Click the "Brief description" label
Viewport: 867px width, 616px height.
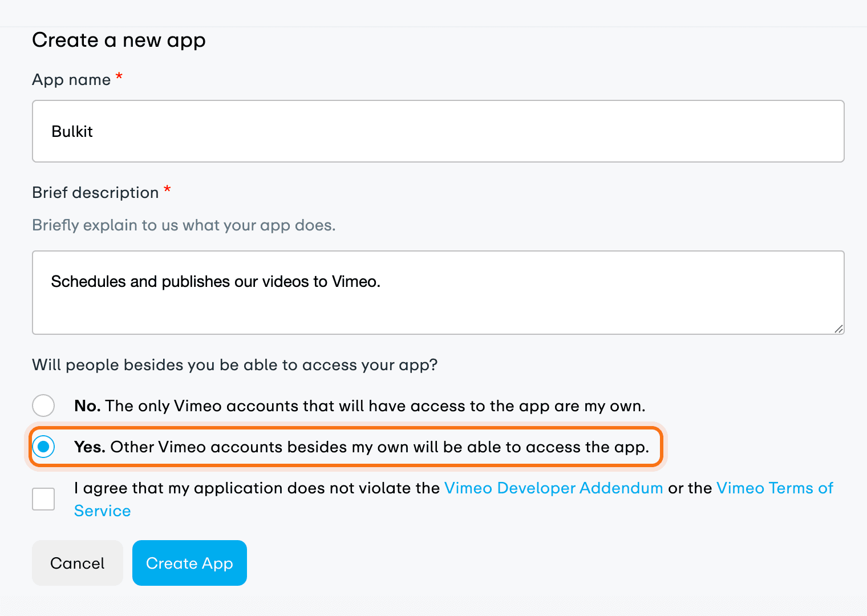(x=95, y=193)
